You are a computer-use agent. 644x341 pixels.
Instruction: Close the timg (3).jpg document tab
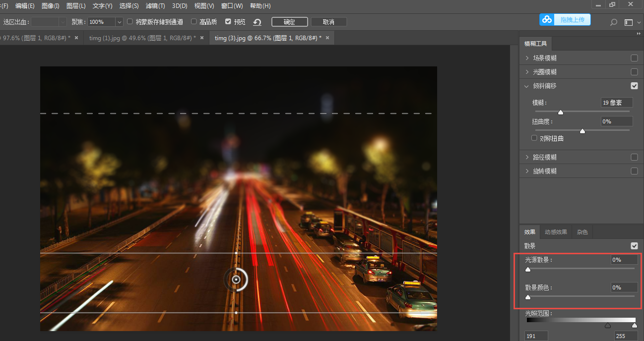[327, 38]
